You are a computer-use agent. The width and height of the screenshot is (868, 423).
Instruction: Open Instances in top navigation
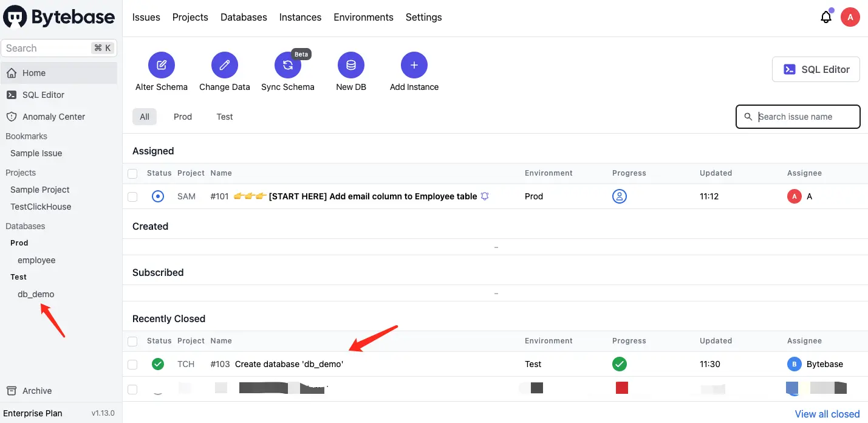pos(300,17)
